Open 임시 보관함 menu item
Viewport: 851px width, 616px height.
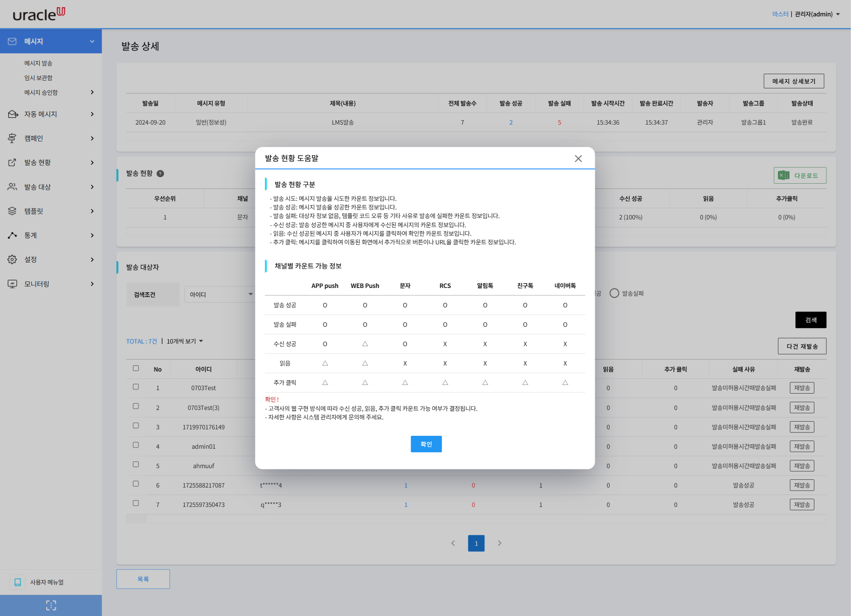38,78
